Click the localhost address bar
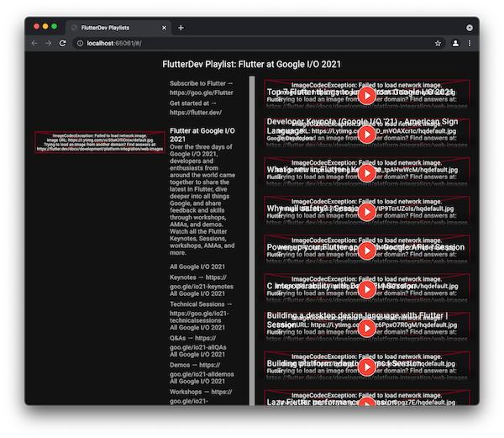 pos(252,43)
